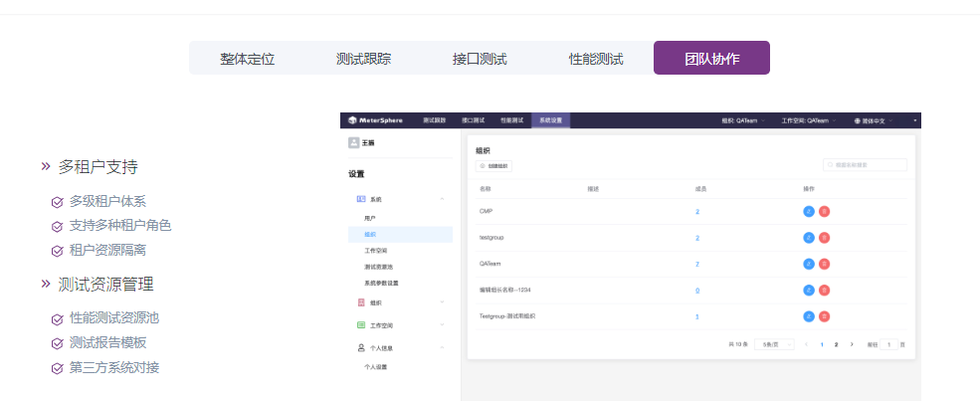Click the 名称 column header

coord(485,189)
